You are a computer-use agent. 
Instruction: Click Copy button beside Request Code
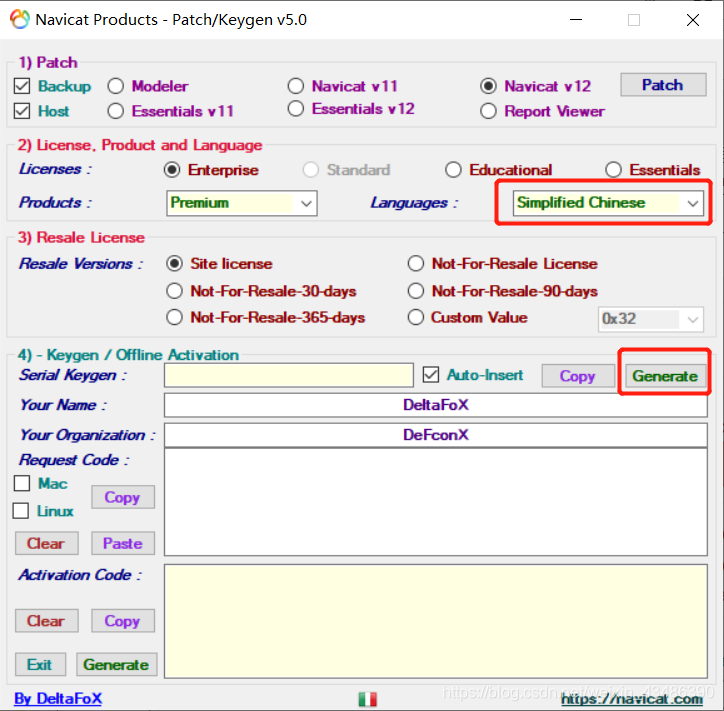click(x=122, y=497)
